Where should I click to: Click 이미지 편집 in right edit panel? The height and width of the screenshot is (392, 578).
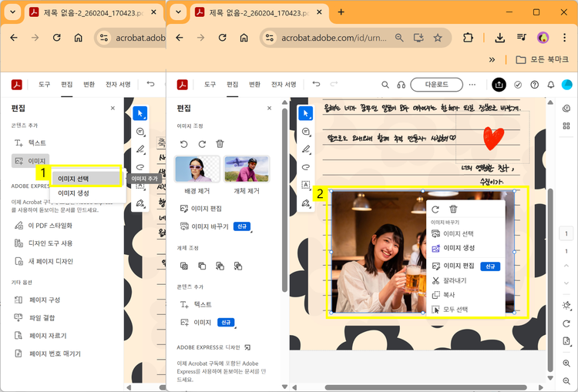click(201, 209)
